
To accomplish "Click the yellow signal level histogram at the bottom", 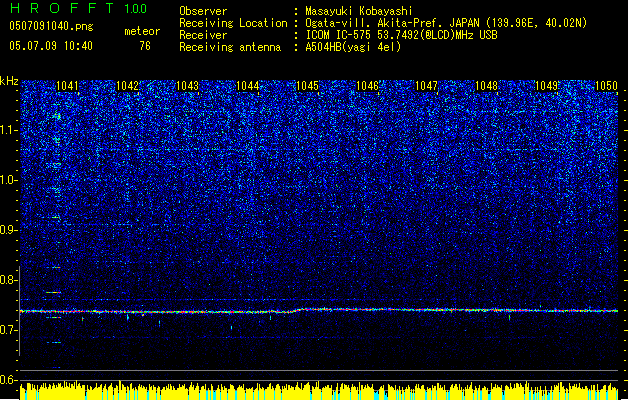I will tap(319, 391).
